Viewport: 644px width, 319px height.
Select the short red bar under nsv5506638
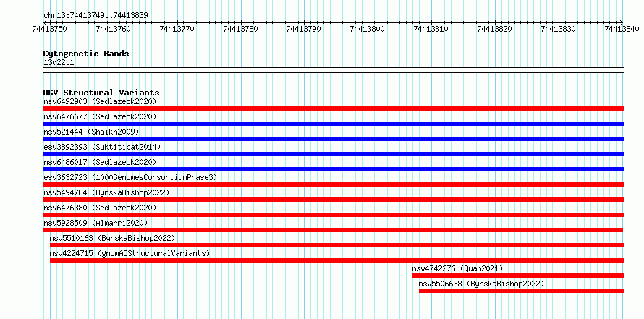click(521, 291)
